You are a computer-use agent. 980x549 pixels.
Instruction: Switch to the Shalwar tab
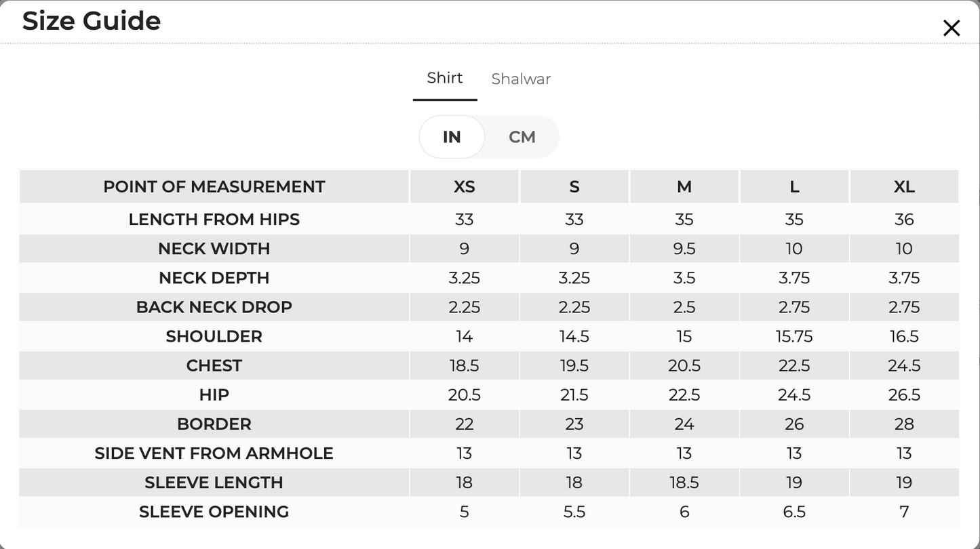(521, 79)
